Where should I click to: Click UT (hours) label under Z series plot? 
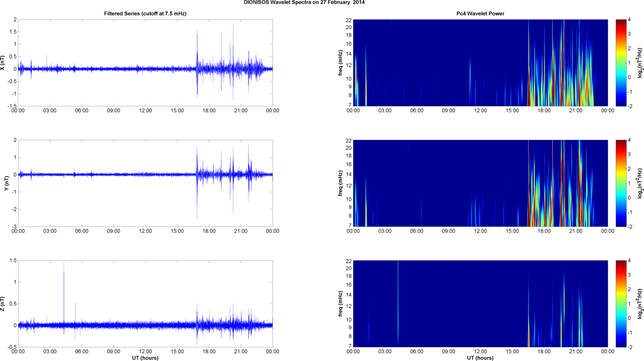pyautogui.click(x=145, y=358)
